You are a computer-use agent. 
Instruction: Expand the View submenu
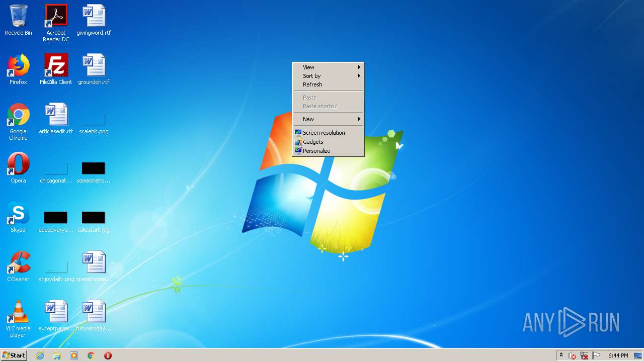(x=328, y=67)
